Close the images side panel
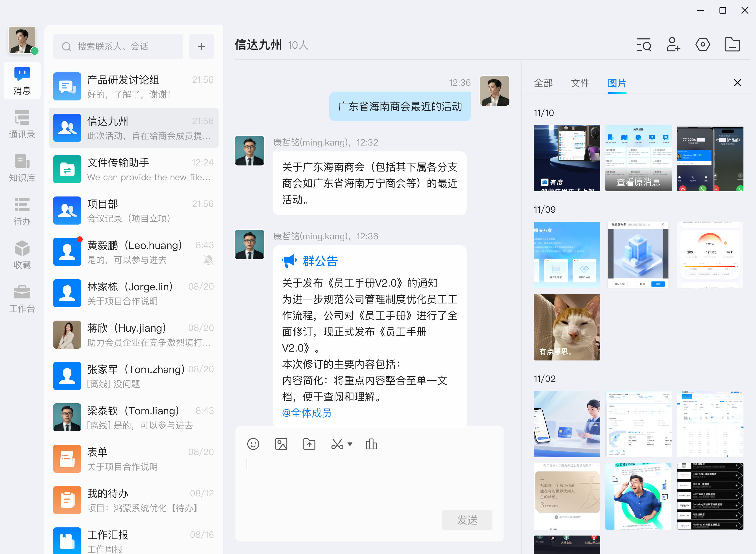The height and width of the screenshot is (554, 756). (x=737, y=83)
